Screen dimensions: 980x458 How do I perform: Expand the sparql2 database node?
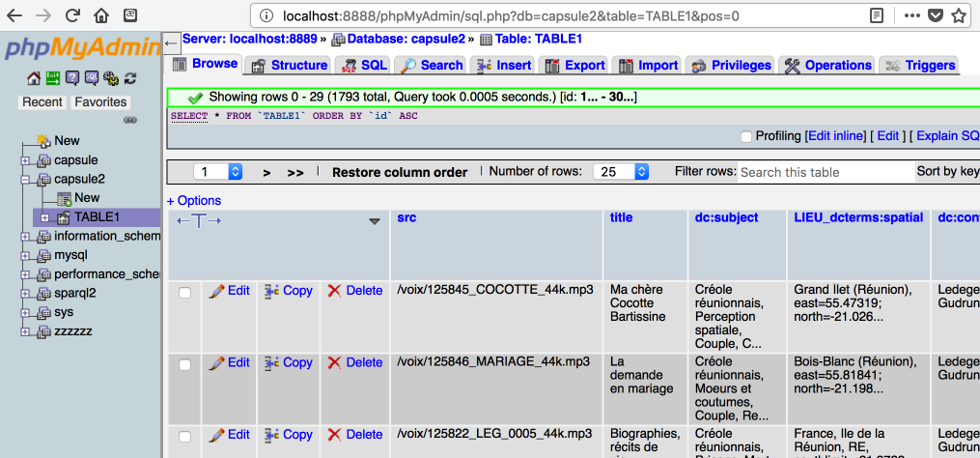point(25,294)
